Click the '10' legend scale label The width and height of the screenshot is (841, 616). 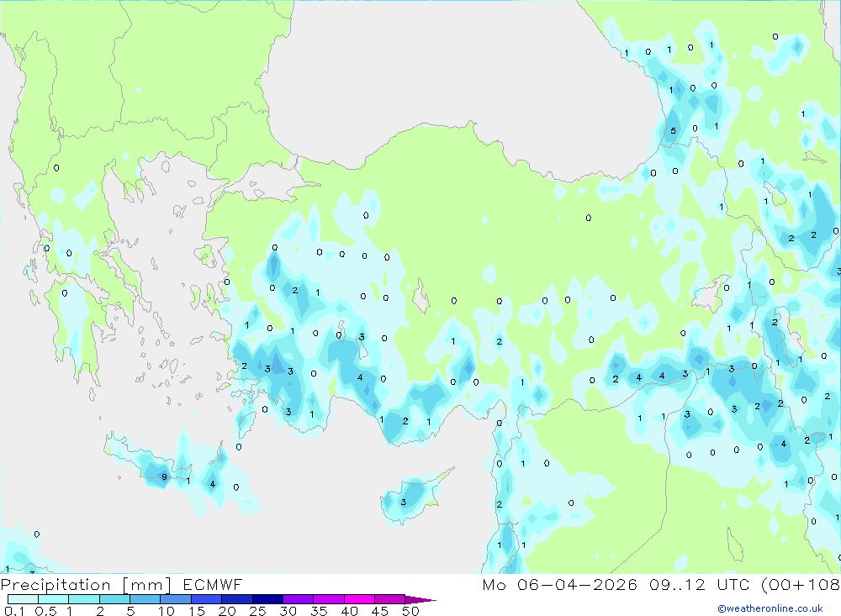166,611
